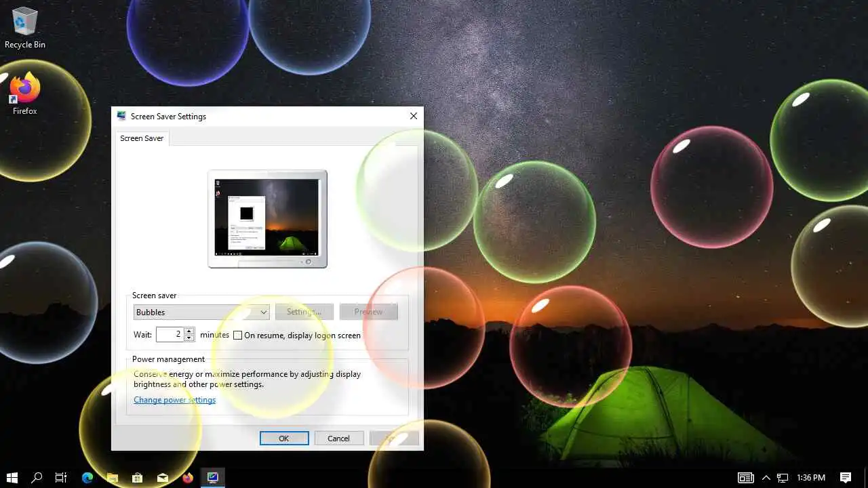Select the Firefox desktop shortcut
Image resolution: width=868 pixels, height=488 pixels.
pyautogui.click(x=25, y=94)
